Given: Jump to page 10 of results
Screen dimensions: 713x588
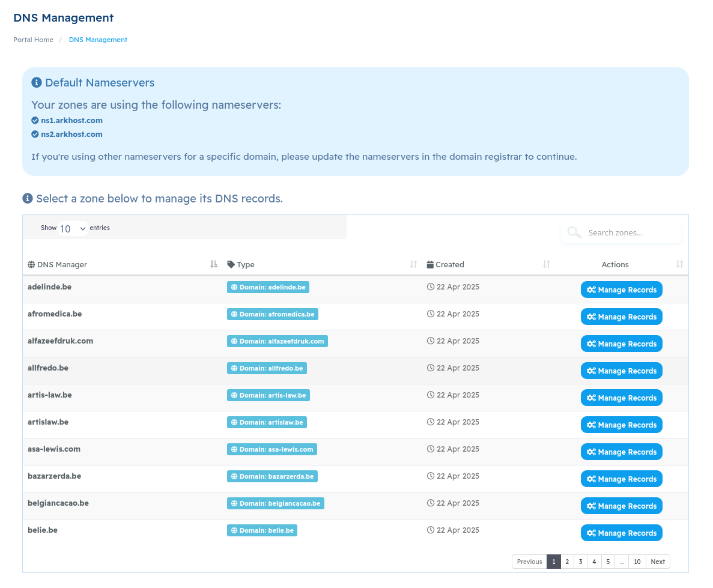Looking at the screenshot, I should (x=637, y=562).
